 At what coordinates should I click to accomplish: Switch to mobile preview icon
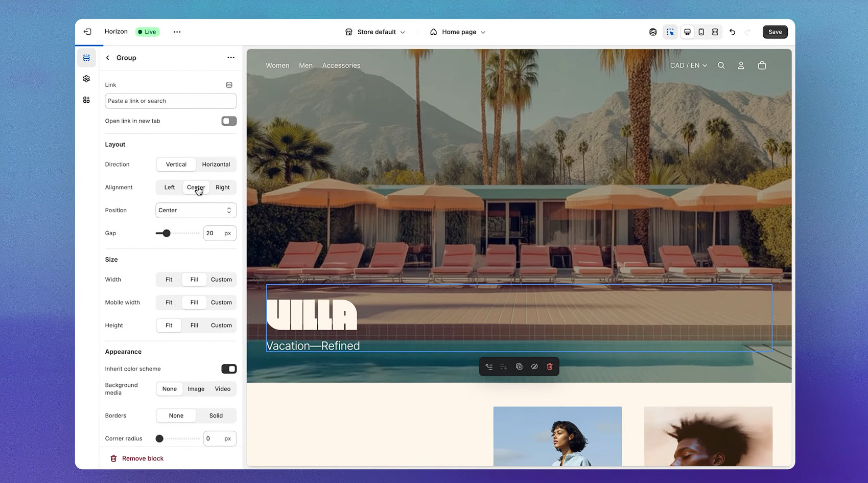point(701,32)
